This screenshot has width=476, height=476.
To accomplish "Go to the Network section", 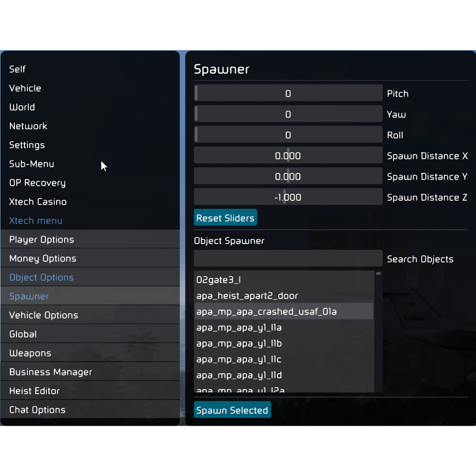I will tap(28, 126).
